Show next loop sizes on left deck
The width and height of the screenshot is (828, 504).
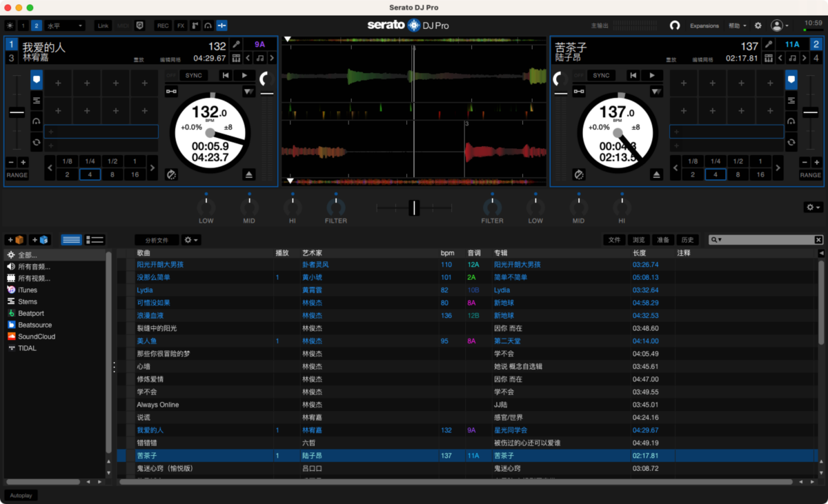152,168
